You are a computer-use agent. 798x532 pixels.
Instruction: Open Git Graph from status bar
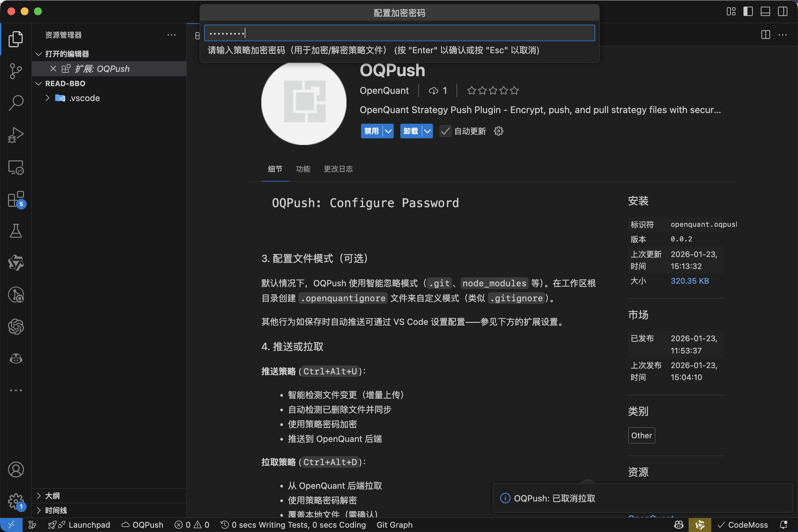[394, 525]
